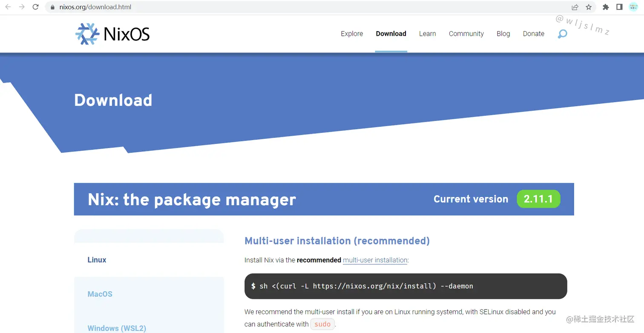Open the extensions puzzle icon
Screen dimensions: 644x333
606,7
